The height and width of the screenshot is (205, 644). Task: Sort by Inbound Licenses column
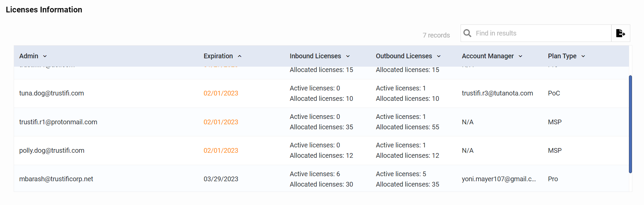320,56
